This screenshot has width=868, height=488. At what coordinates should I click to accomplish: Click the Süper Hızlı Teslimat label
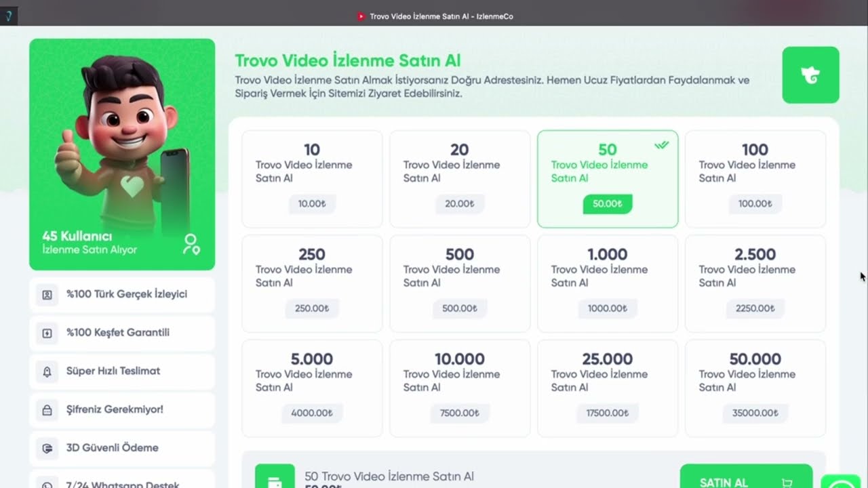point(113,371)
